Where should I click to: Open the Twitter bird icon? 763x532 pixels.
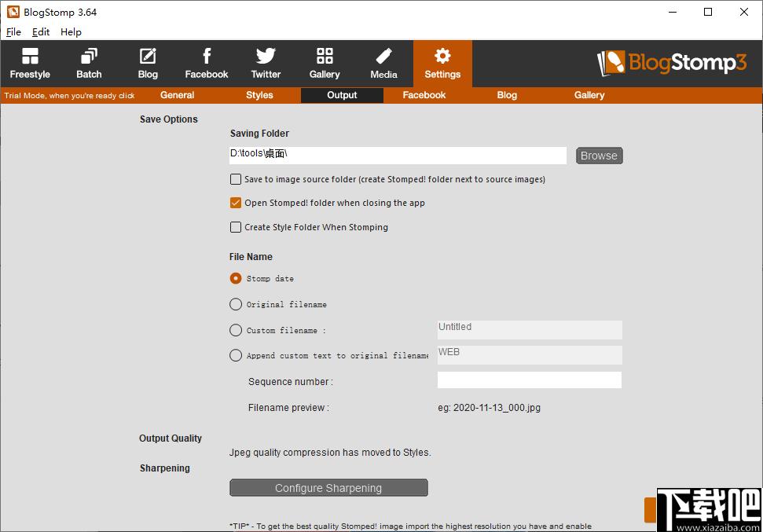tap(266, 56)
